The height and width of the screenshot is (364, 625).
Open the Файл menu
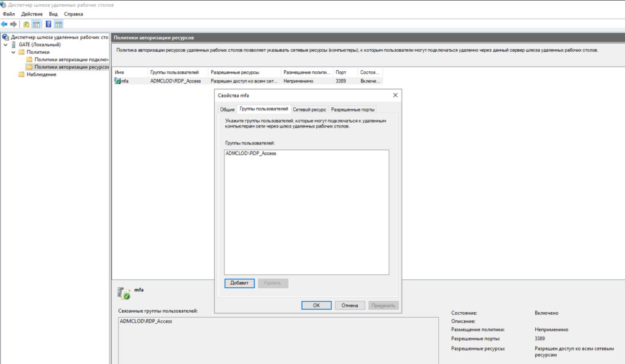pyautogui.click(x=9, y=13)
